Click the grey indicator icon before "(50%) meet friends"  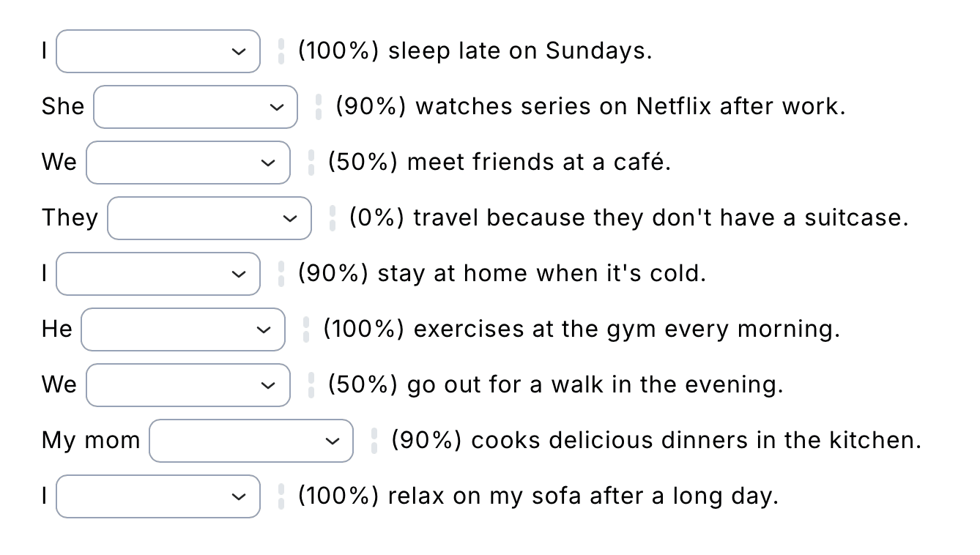(311, 163)
